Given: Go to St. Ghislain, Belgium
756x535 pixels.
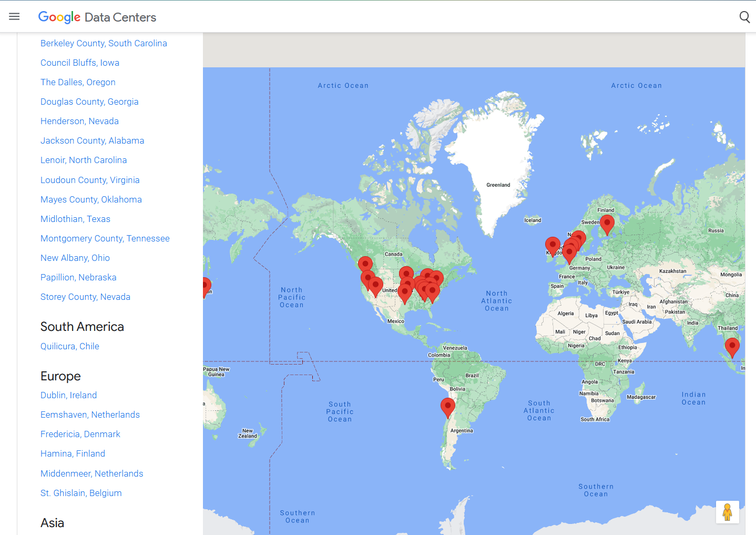Looking at the screenshot, I should click(81, 493).
